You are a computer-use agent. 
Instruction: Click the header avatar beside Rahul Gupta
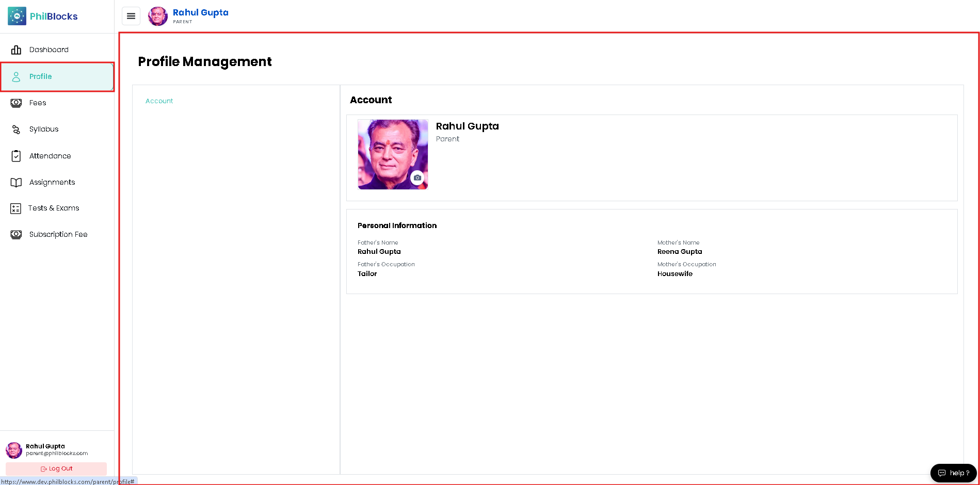tap(158, 16)
